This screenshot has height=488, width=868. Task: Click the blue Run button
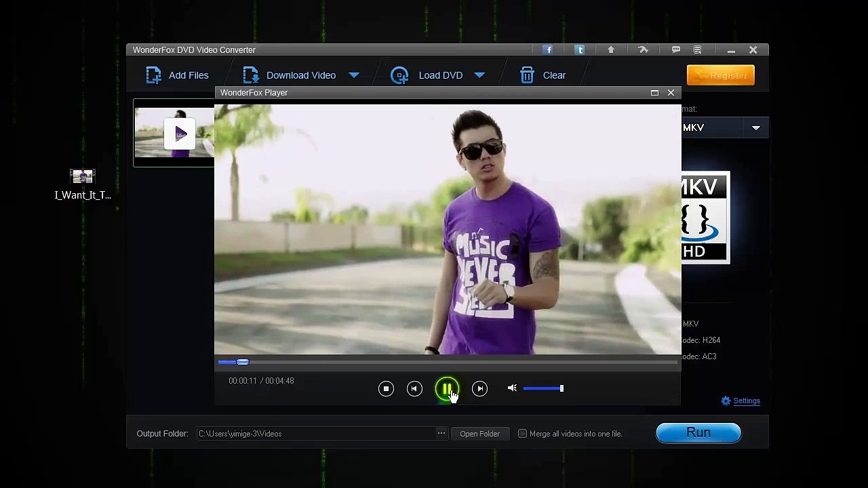click(x=698, y=433)
